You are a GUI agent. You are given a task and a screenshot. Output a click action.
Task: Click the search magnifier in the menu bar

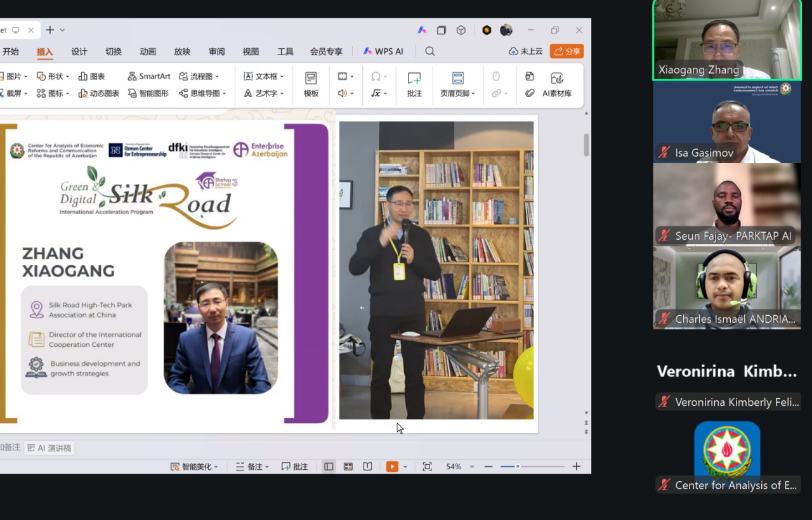(430, 51)
